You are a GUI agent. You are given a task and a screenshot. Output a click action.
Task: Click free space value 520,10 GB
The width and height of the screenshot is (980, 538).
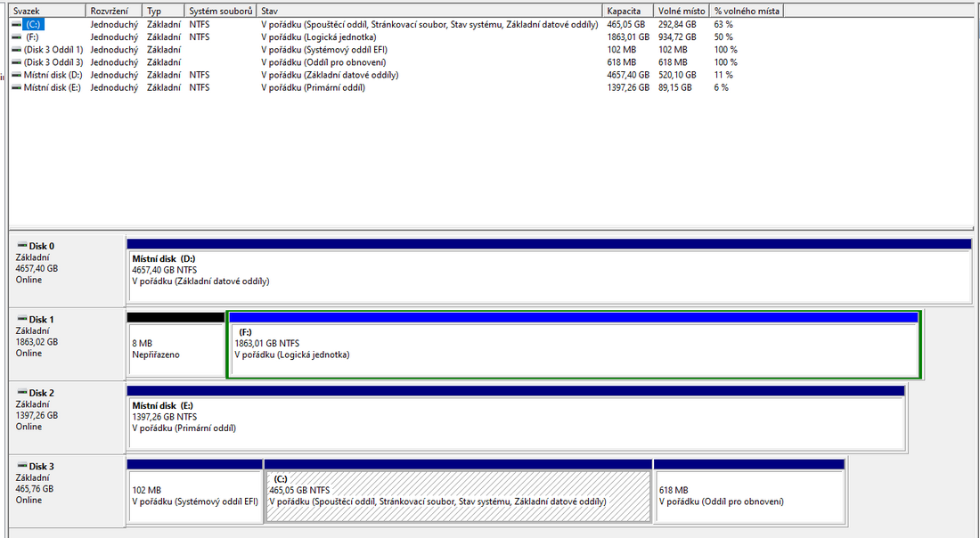click(x=677, y=75)
